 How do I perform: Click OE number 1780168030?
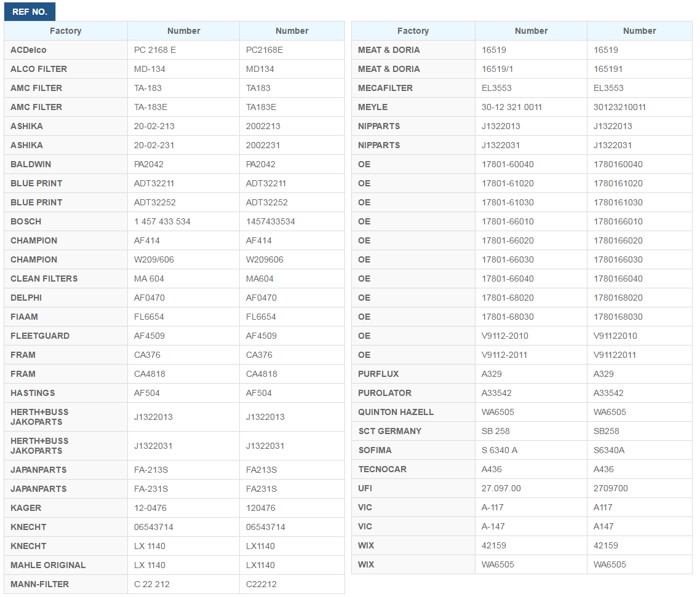(x=618, y=317)
